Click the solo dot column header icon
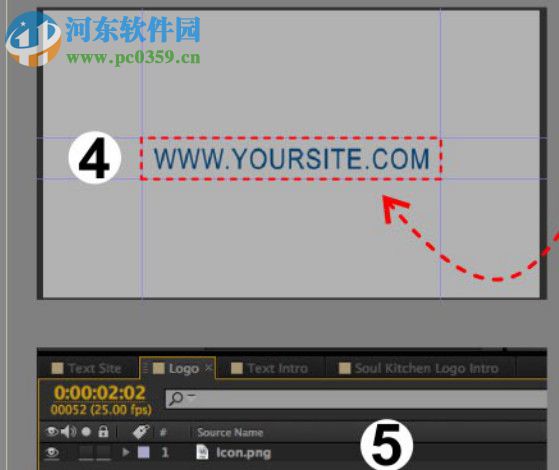This screenshot has width=559, height=470. click(x=86, y=432)
